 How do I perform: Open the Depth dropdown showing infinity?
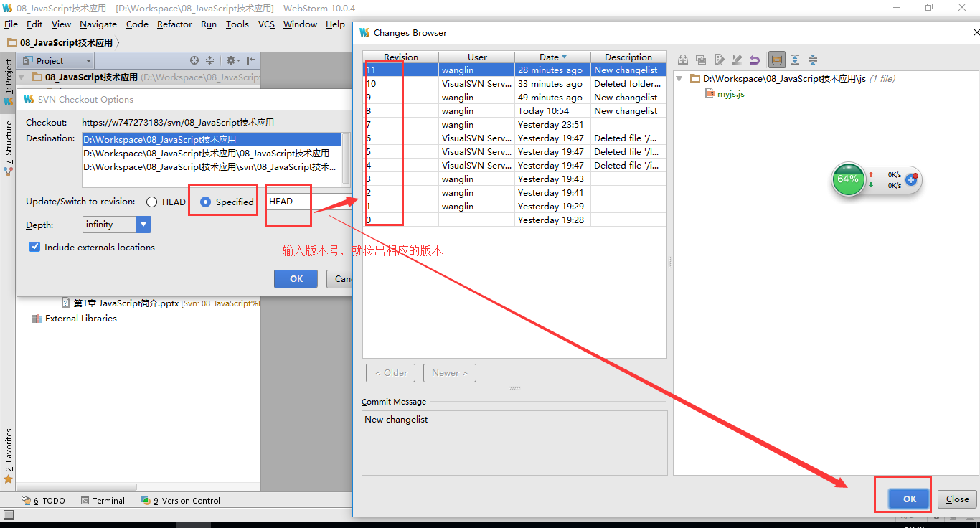pos(143,225)
